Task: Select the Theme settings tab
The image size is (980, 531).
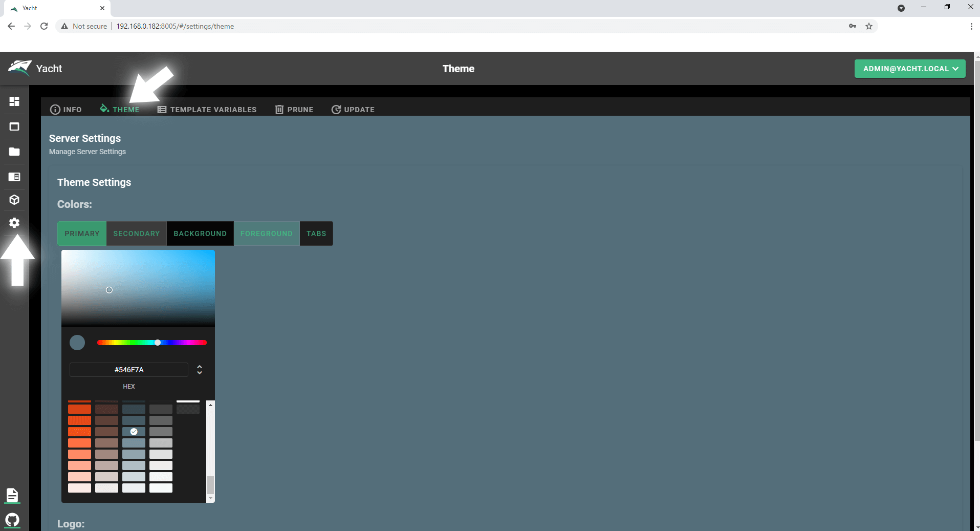Action: (x=120, y=110)
